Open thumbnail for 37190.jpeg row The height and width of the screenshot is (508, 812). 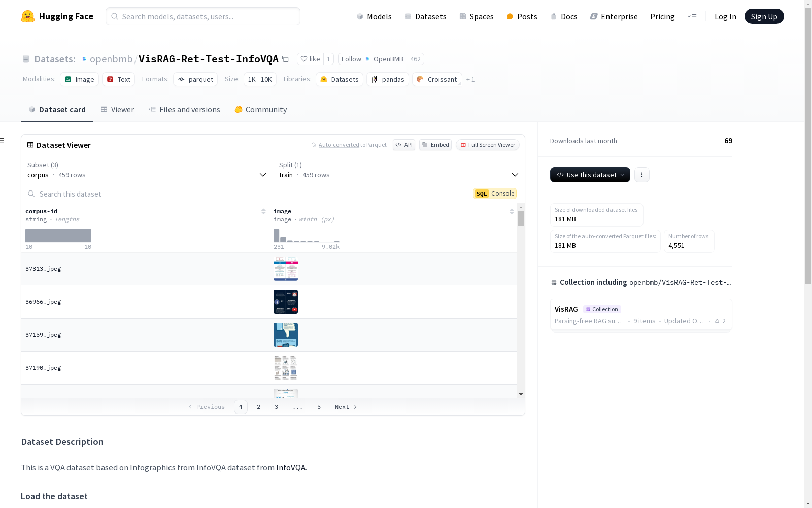[286, 368]
